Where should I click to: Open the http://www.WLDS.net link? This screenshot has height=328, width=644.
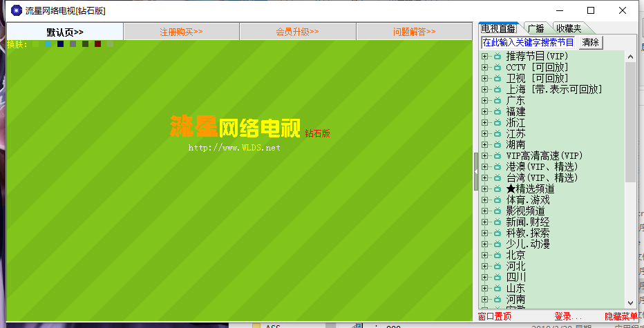(x=234, y=148)
